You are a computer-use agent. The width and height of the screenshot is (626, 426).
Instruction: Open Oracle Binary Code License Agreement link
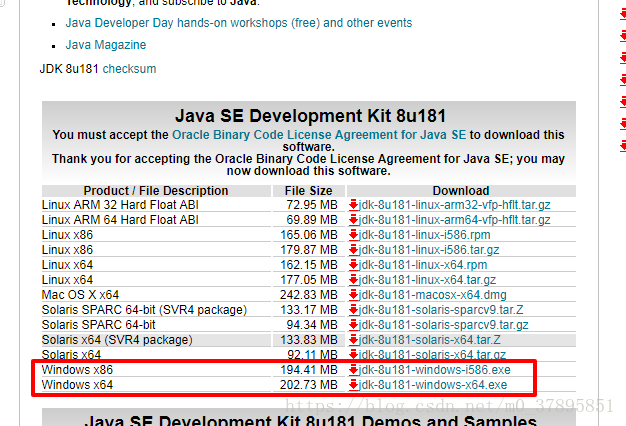pos(319,135)
